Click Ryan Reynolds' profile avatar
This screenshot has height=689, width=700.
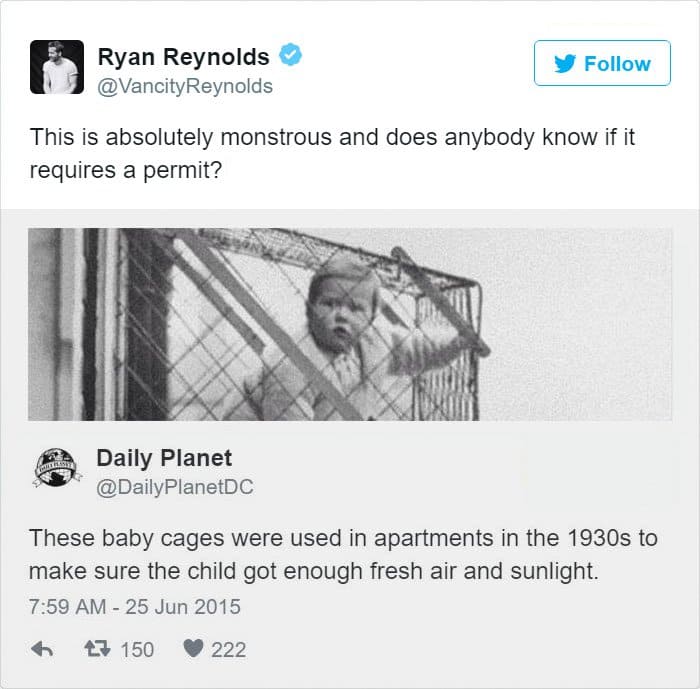[56, 67]
